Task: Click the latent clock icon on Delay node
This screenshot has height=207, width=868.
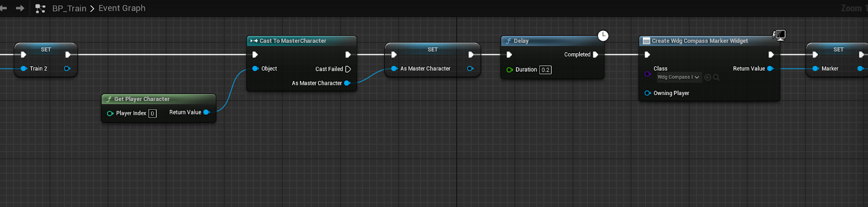Action: 603,36
